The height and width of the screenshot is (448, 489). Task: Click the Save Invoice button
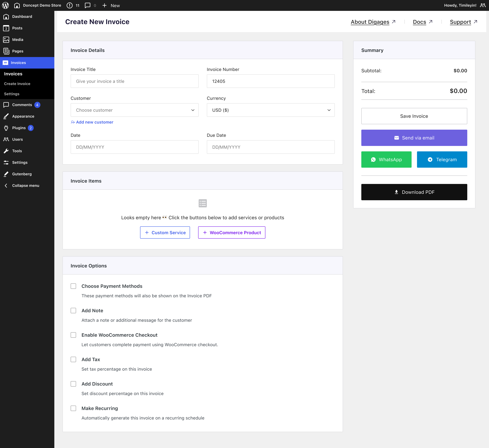tap(414, 116)
